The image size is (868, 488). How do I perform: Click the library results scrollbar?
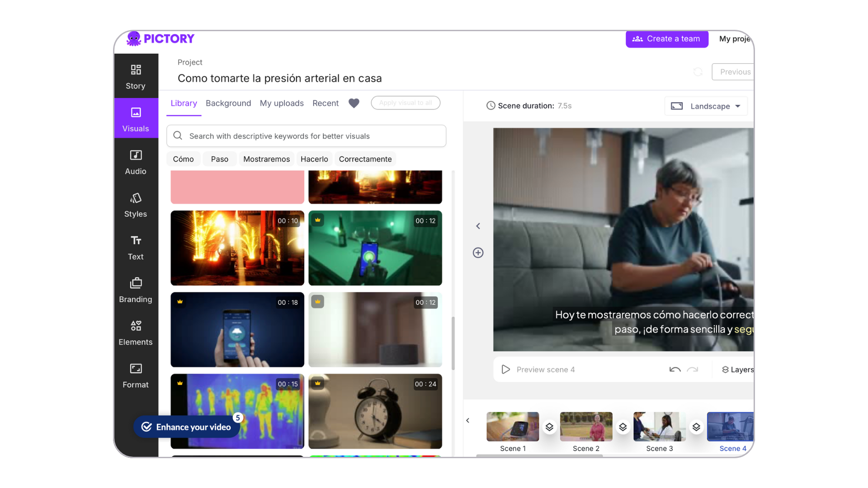click(x=453, y=343)
